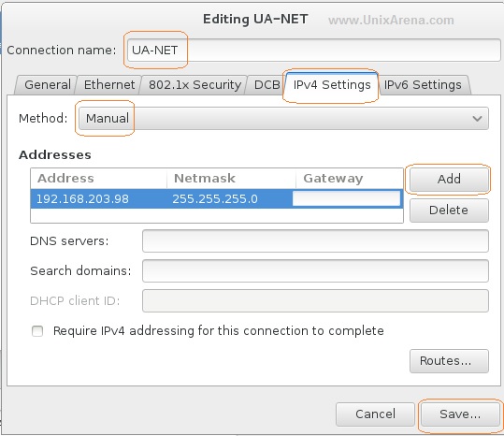Viewport: 504px width, 436px height.
Task: Open the DCB tab
Action: pyautogui.click(x=266, y=85)
